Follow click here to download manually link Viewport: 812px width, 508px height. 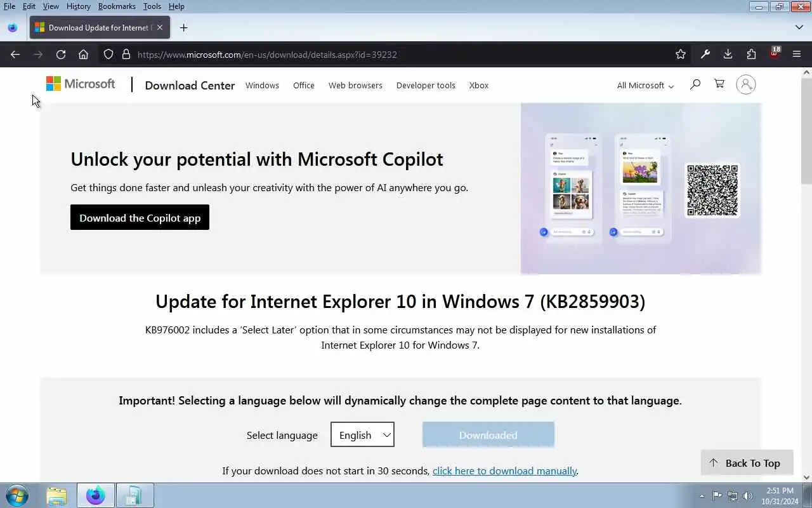click(504, 471)
